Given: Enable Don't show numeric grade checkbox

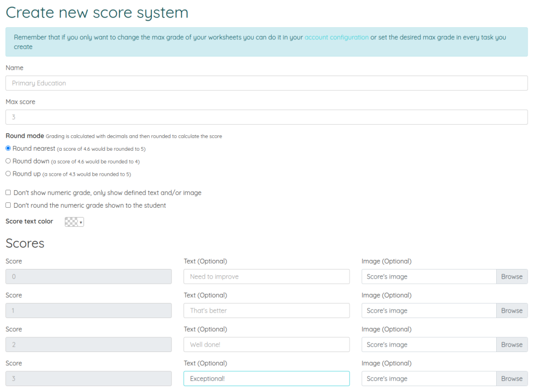Looking at the screenshot, I should click(8, 192).
